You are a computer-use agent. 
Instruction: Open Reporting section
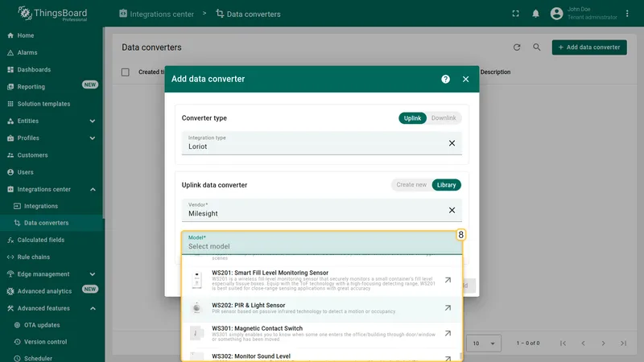(x=52, y=87)
